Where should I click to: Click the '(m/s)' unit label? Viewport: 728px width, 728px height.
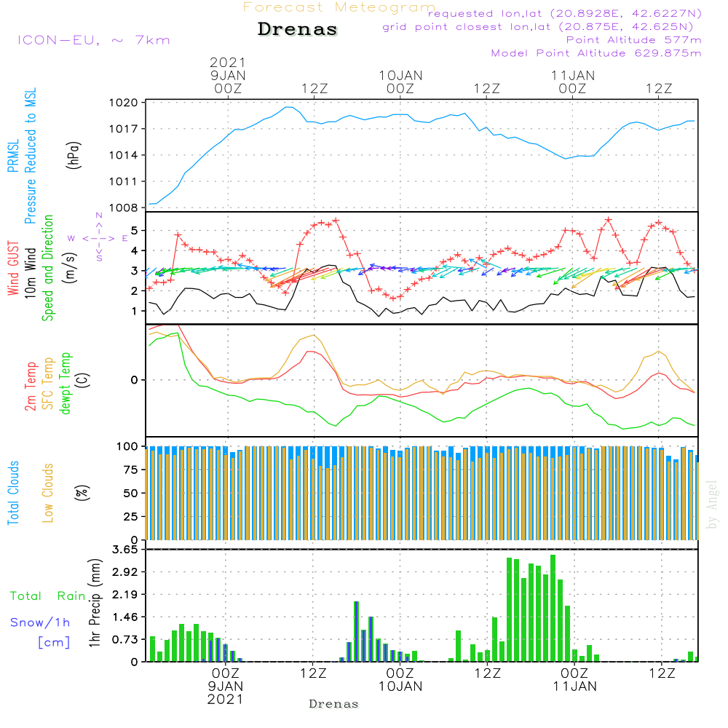(x=70, y=268)
